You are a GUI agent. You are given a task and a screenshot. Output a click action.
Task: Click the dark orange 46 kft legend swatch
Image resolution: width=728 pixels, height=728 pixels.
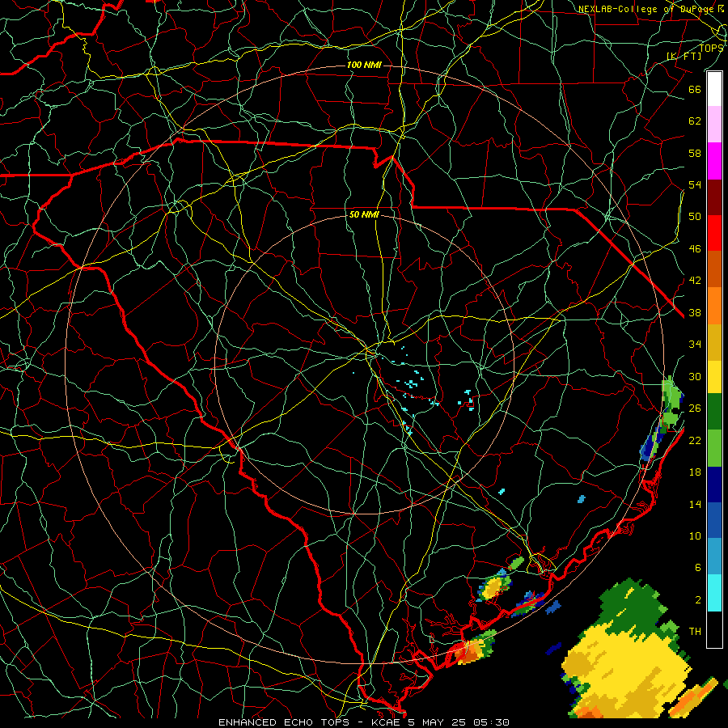[x=714, y=269]
